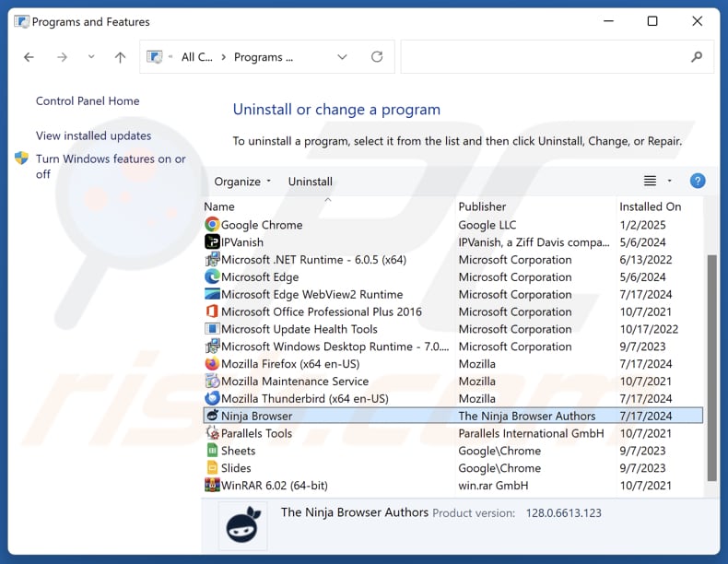Click the Parallels Tools icon
This screenshot has height=564, width=728.
212,433
